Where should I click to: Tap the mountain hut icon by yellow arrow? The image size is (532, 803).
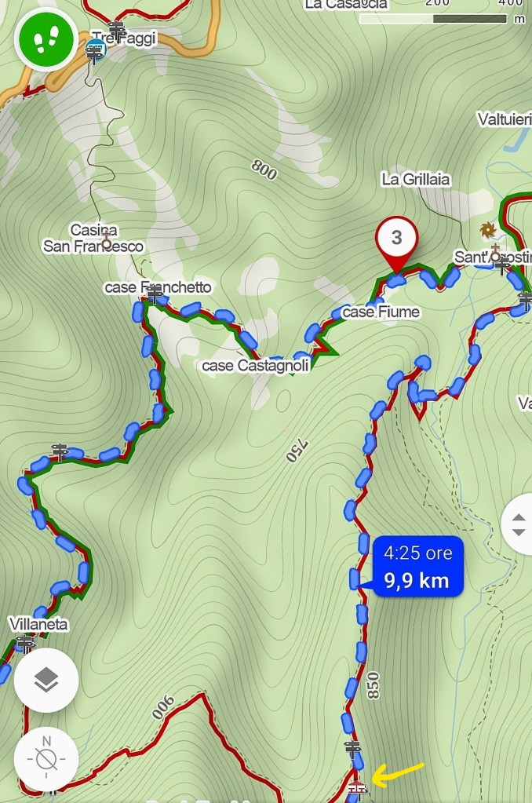click(x=357, y=789)
